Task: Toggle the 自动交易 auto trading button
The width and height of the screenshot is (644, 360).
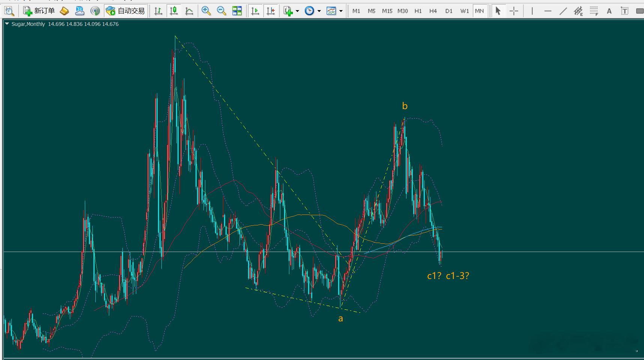Action: coord(125,11)
